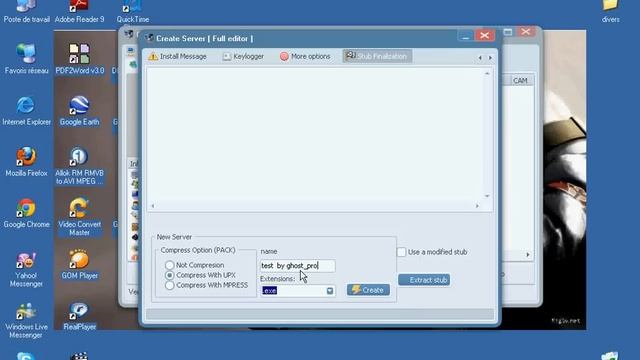Open the divers folder on desktop
Viewport: 640px width, 360px height.
(x=611, y=12)
